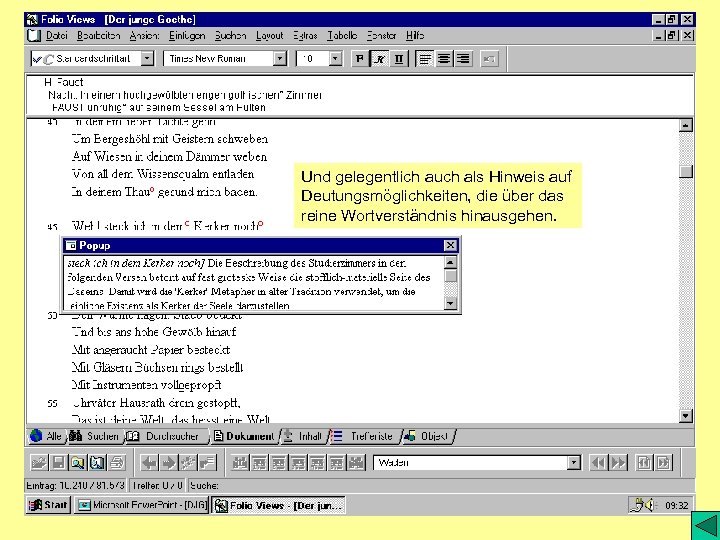Click the document scrollbar down arrow

pos(686,416)
